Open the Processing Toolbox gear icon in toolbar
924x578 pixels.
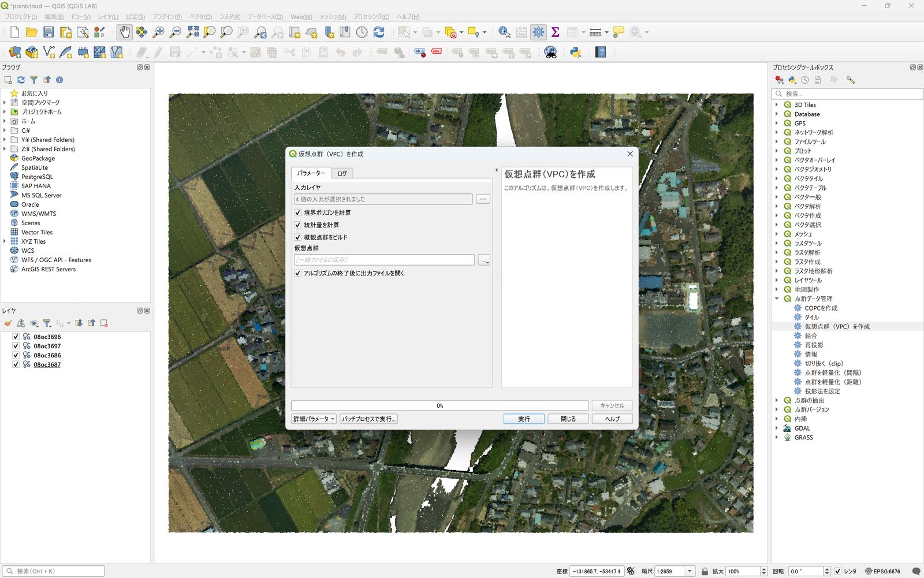[x=538, y=32]
